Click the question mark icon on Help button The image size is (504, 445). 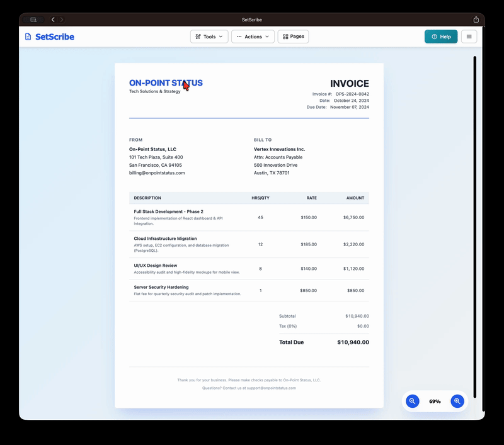pos(433,37)
